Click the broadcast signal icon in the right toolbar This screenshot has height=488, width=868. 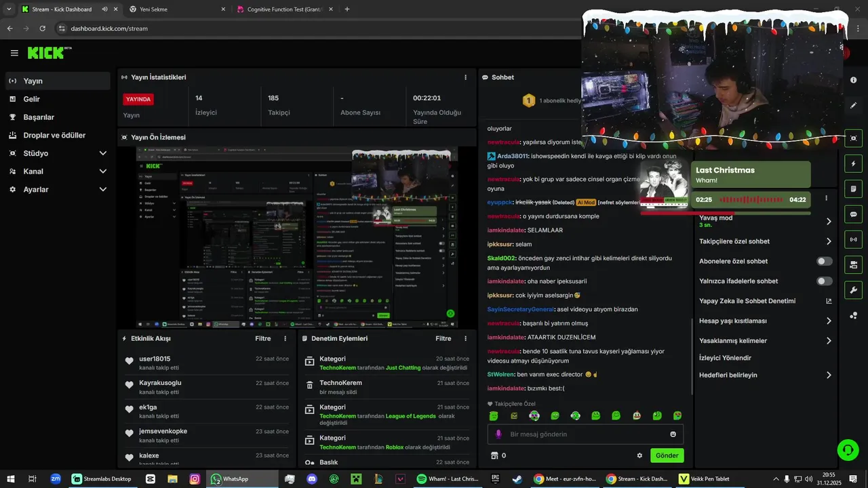[x=853, y=239]
